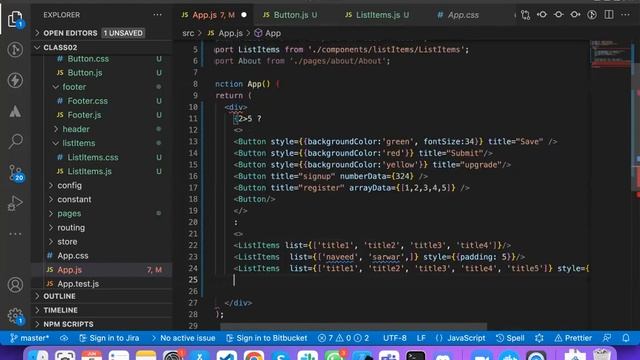The width and height of the screenshot is (640, 360).
Task: Open the notifications bell in status bar
Action: tap(626, 338)
